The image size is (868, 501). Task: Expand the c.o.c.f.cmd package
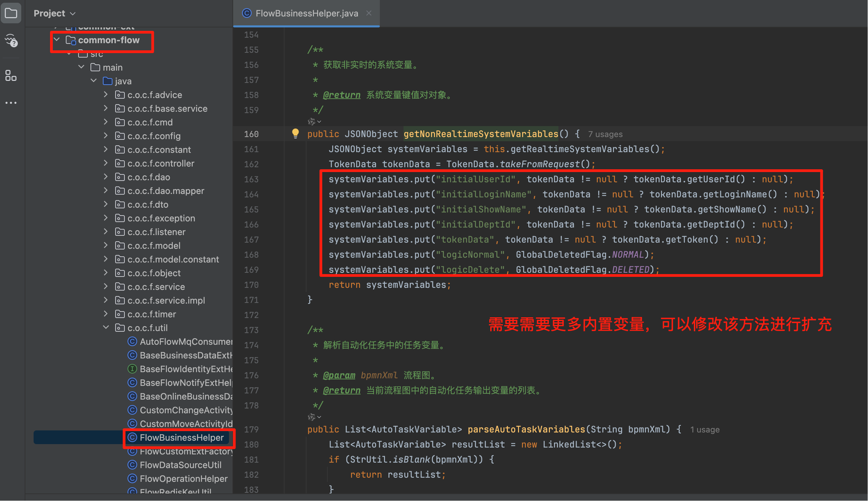(x=106, y=122)
